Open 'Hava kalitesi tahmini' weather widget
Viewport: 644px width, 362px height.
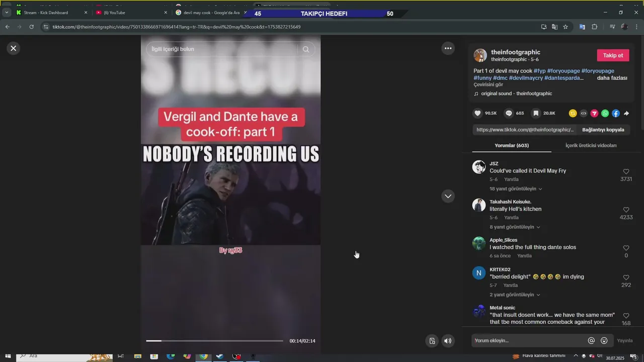(538, 356)
